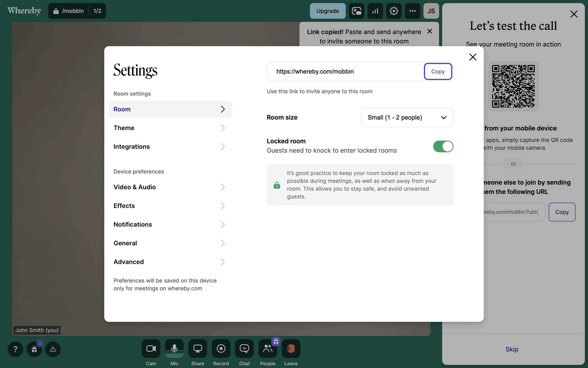This screenshot has width=588, height=368.
Task: Click the settings gear in the top bar
Action: pyautogui.click(x=394, y=11)
